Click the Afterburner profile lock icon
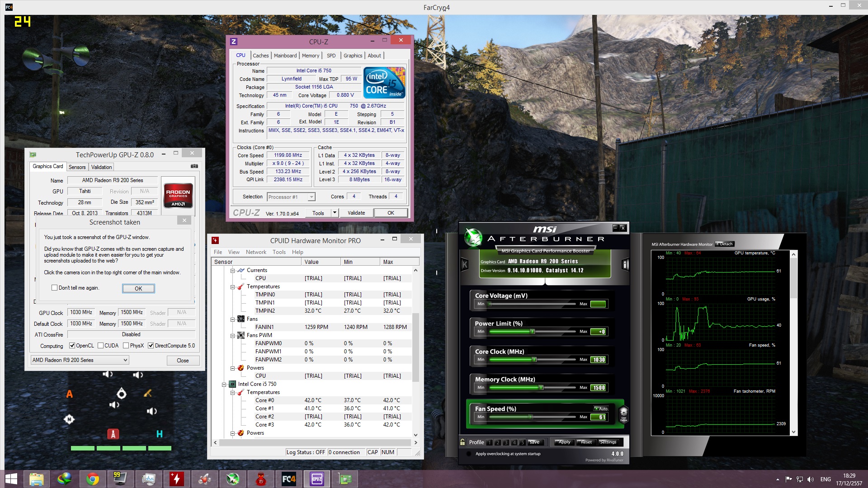The image size is (868, 488). tap(462, 442)
